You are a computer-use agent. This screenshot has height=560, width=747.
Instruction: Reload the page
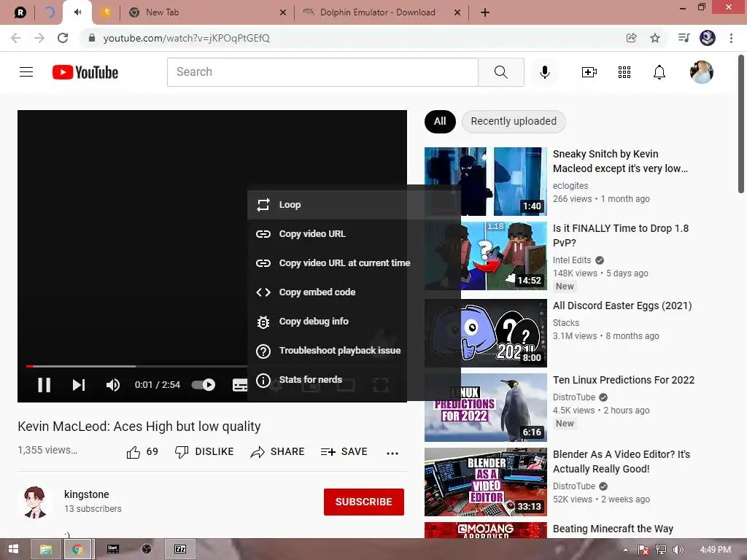[63, 38]
